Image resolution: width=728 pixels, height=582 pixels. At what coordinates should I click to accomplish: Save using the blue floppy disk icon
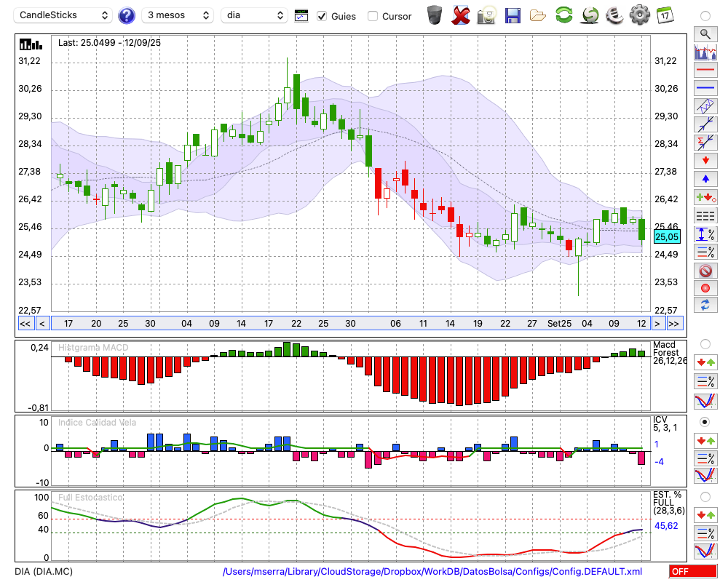(513, 15)
